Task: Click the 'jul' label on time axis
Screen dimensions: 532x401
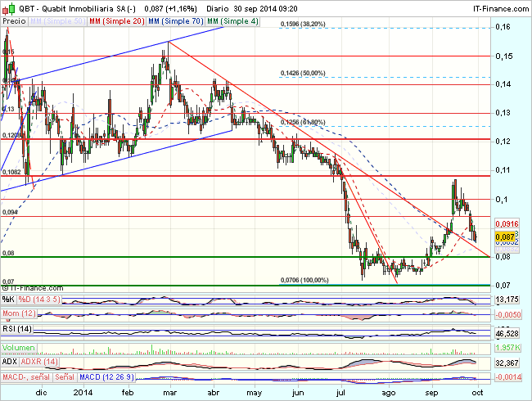Action: pyautogui.click(x=340, y=393)
